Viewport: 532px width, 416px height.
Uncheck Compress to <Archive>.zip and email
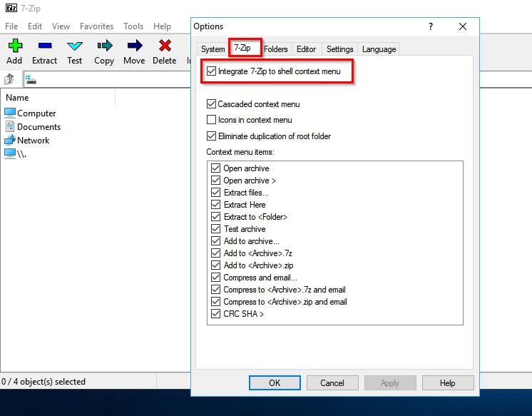(215, 302)
